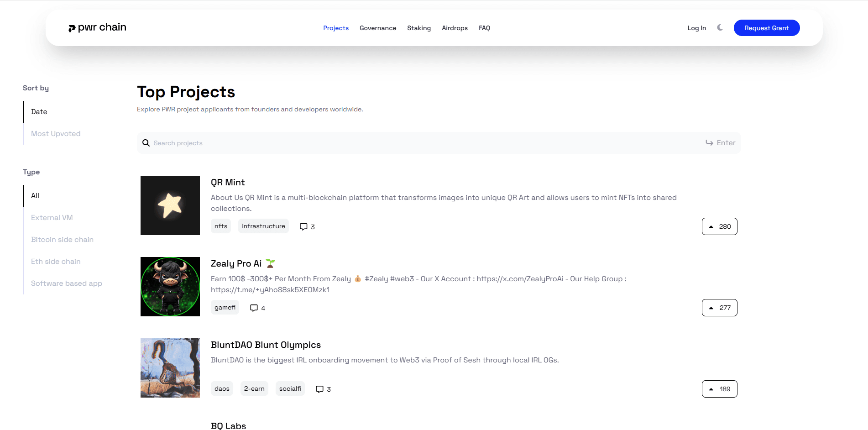Click the Log In link

click(x=696, y=28)
